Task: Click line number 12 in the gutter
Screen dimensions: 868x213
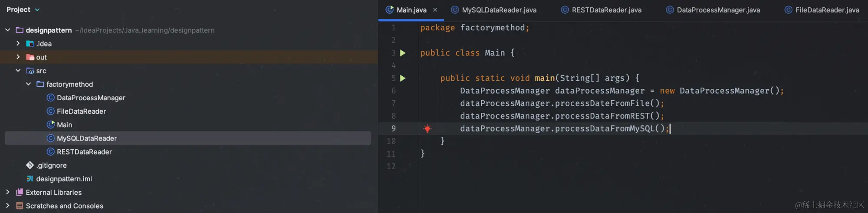Action: 391,166
